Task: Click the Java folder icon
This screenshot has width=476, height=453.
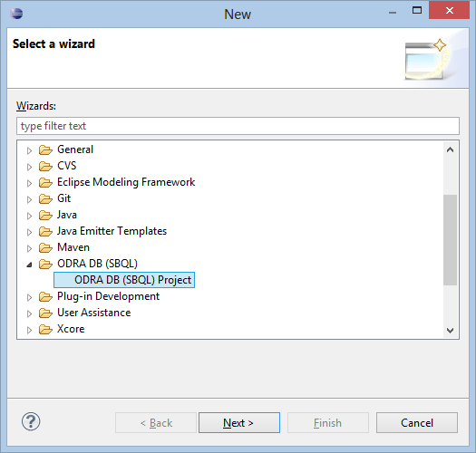Action: 45,216
